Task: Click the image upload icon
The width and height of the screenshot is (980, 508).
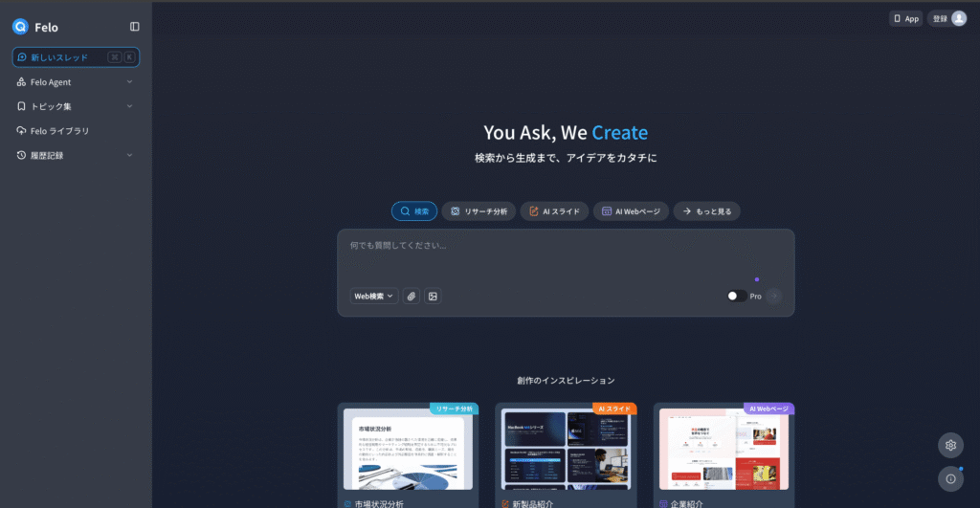Action: tap(433, 297)
